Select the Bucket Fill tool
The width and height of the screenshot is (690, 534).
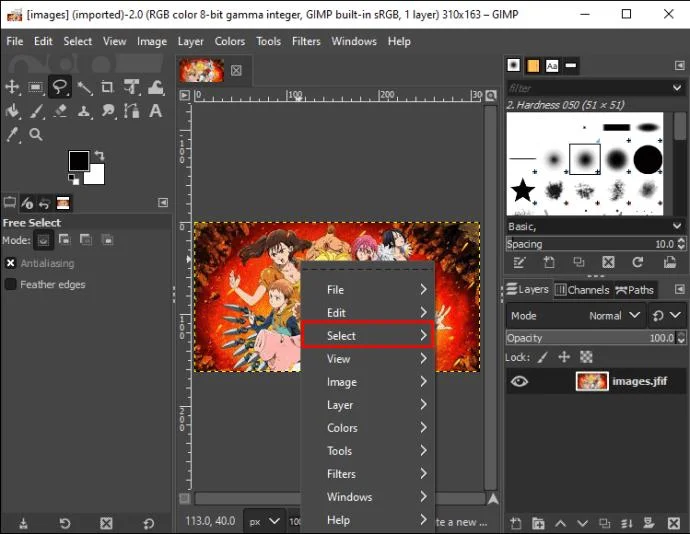(12, 111)
